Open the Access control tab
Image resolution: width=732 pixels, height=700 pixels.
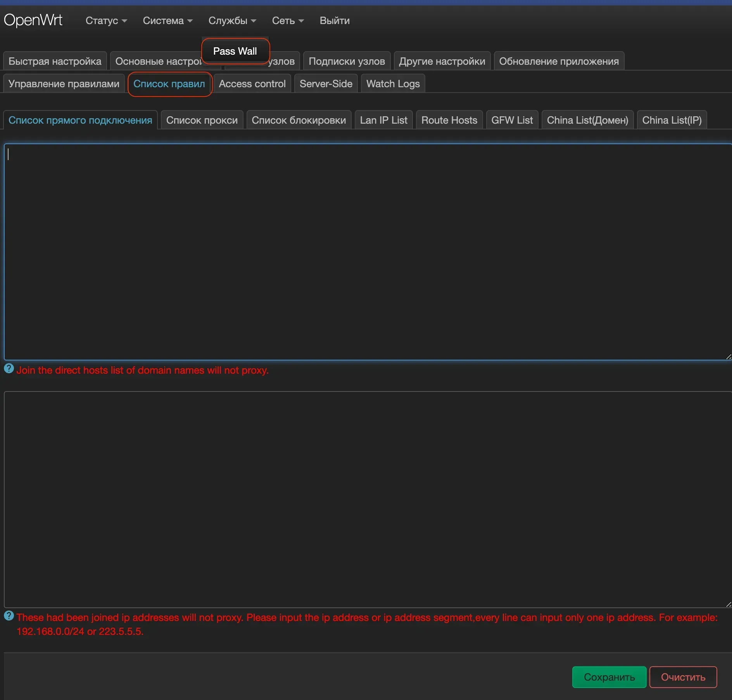(252, 84)
